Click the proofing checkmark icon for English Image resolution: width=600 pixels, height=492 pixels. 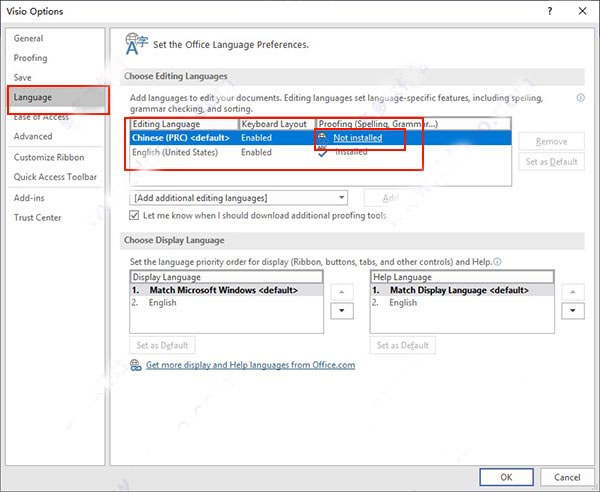[x=323, y=152]
